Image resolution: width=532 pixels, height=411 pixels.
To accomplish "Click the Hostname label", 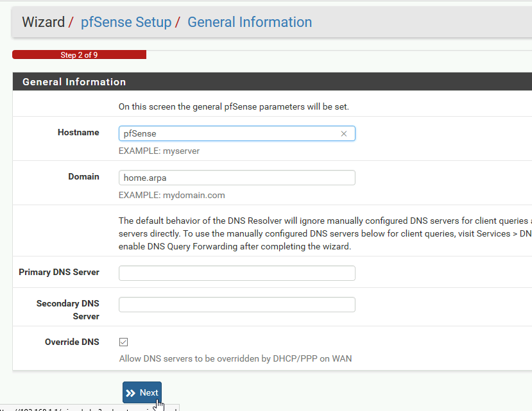I will pyautogui.click(x=78, y=132).
